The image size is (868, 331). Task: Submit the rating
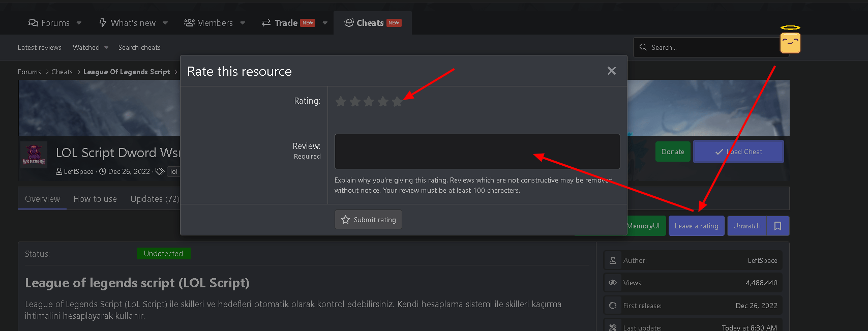point(368,220)
